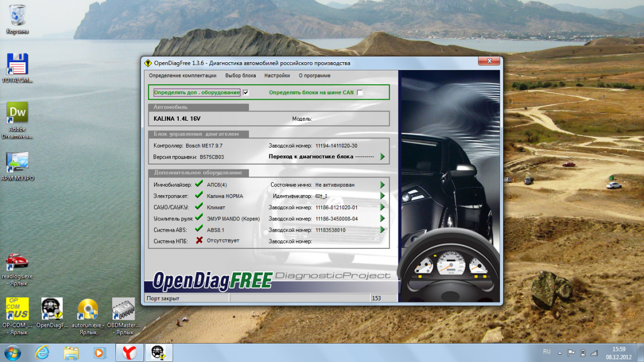Click the 'Не активирован' immo state
This screenshot has width=644, height=362.
(335, 184)
